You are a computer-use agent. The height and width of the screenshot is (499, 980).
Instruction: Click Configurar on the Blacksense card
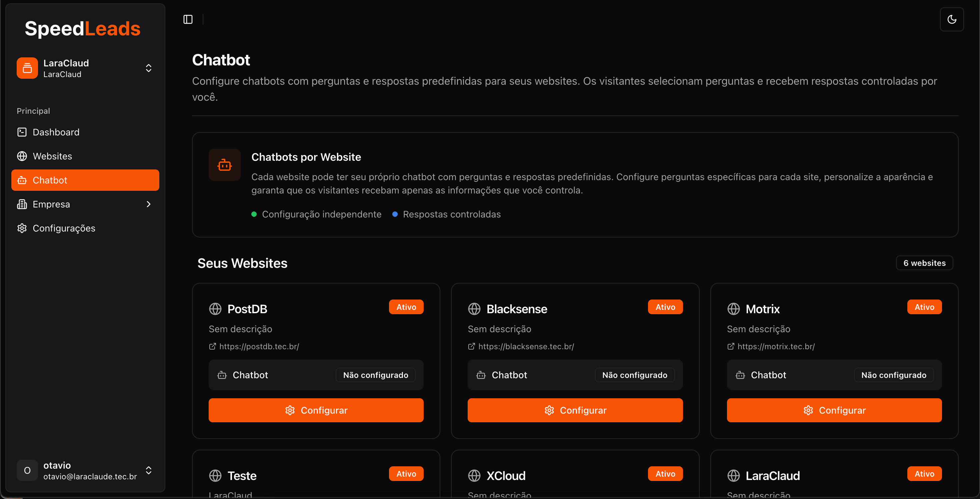click(x=575, y=410)
